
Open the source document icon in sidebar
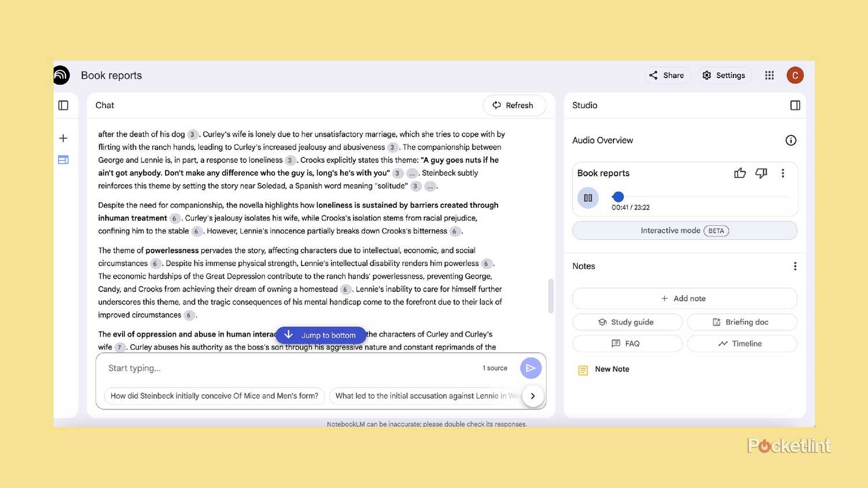pos(64,160)
